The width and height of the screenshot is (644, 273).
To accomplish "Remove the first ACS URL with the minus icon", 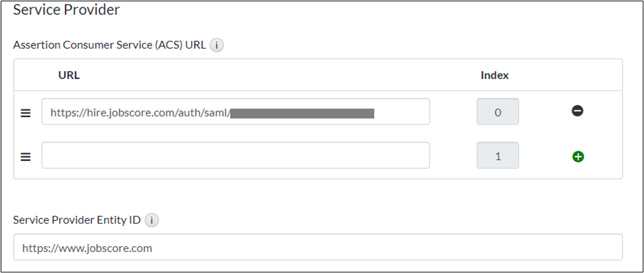I will click(x=578, y=111).
